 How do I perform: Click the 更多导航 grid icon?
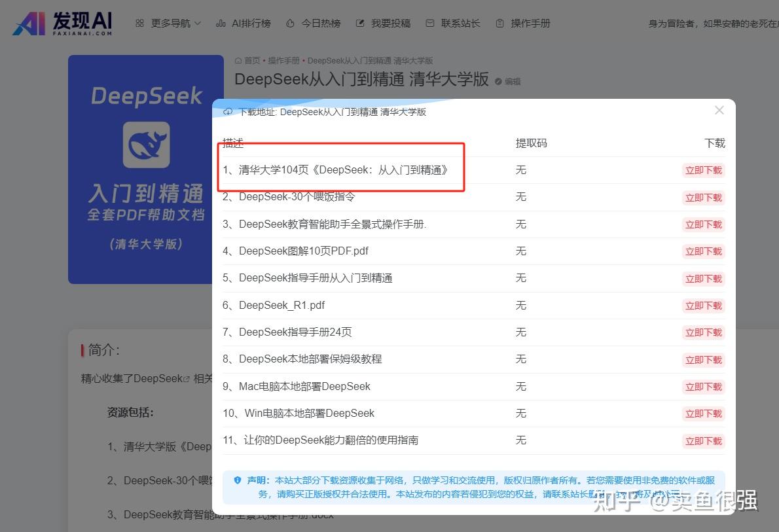pos(139,24)
